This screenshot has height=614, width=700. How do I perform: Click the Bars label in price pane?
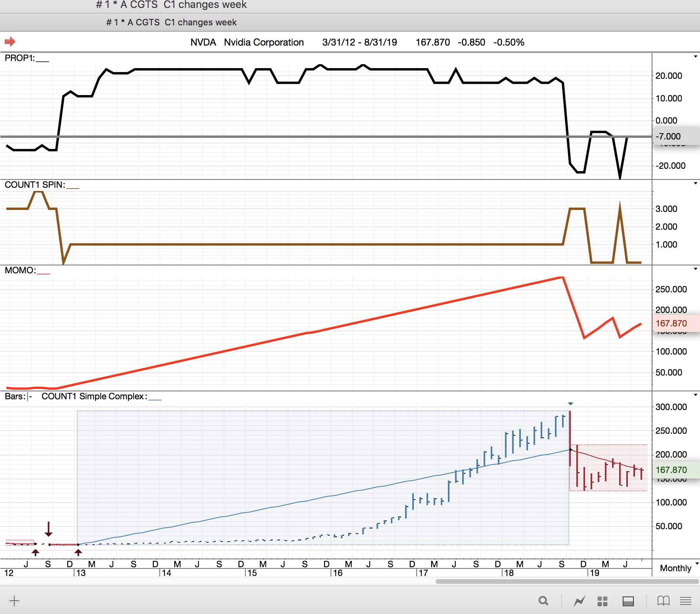tap(15, 396)
